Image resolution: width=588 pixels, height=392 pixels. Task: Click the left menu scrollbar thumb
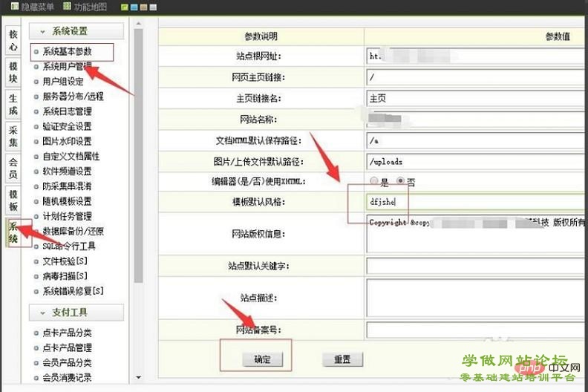click(138, 156)
